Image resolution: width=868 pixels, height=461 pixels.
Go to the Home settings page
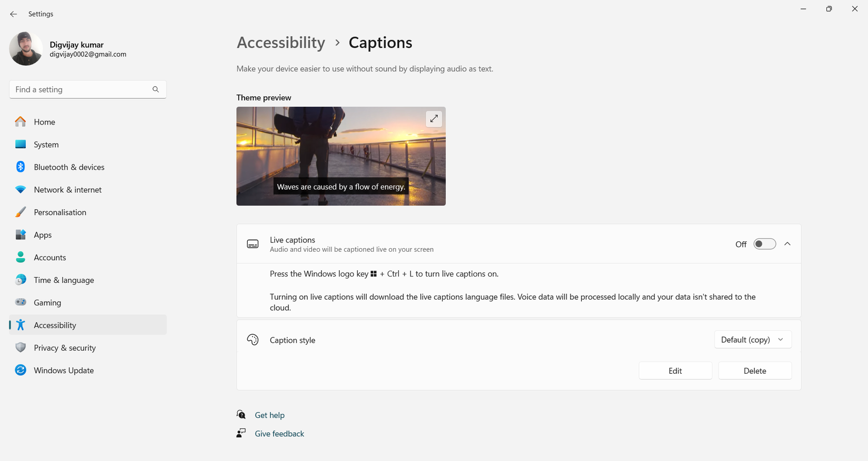(44, 122)
